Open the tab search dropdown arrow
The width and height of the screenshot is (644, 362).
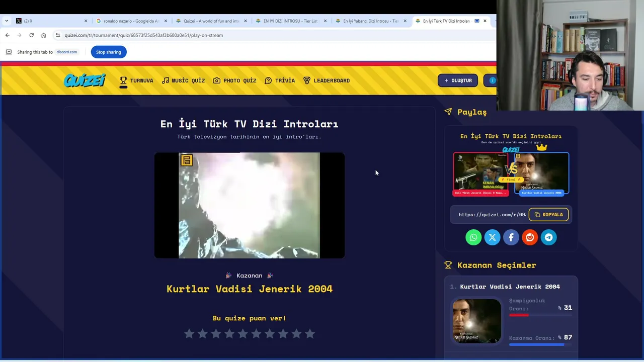click(6, 21)
